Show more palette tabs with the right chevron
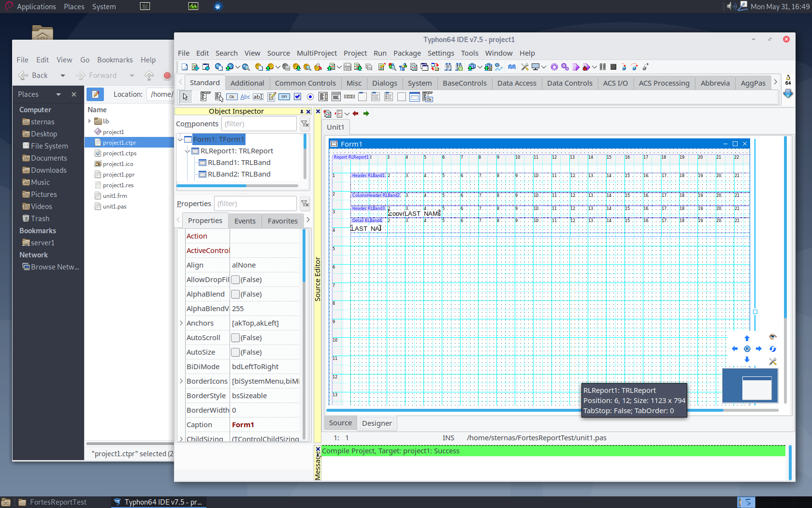This screenshot has height=508, width=812. [775, 82]
